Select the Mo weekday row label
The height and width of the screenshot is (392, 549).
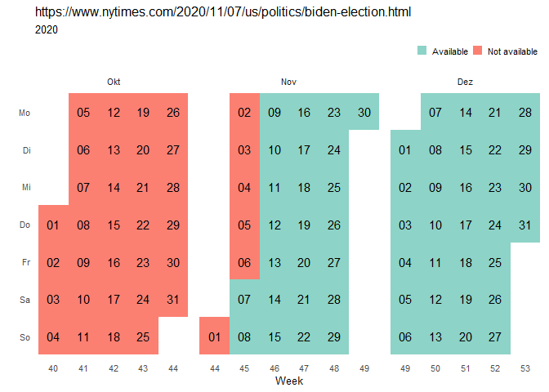coord(25,113)
